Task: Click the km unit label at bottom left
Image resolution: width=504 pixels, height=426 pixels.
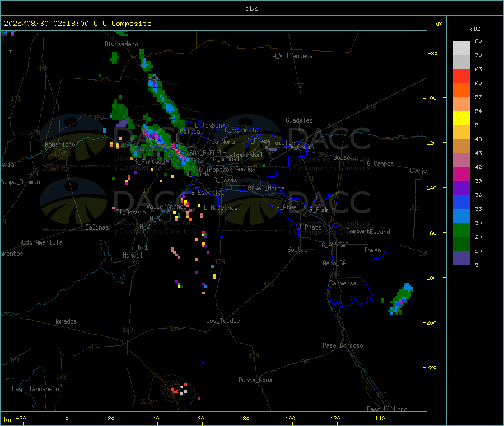Action: tap(8, 420)
